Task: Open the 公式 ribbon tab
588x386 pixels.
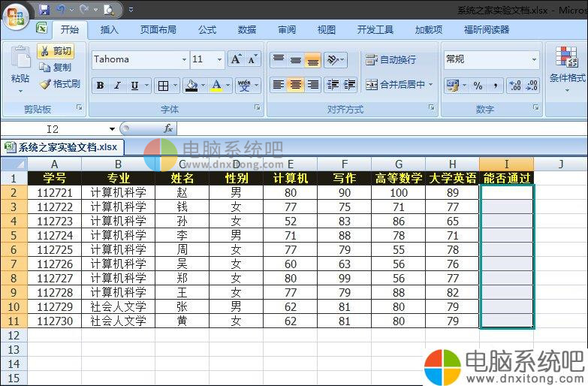Action: click(207, 30)
